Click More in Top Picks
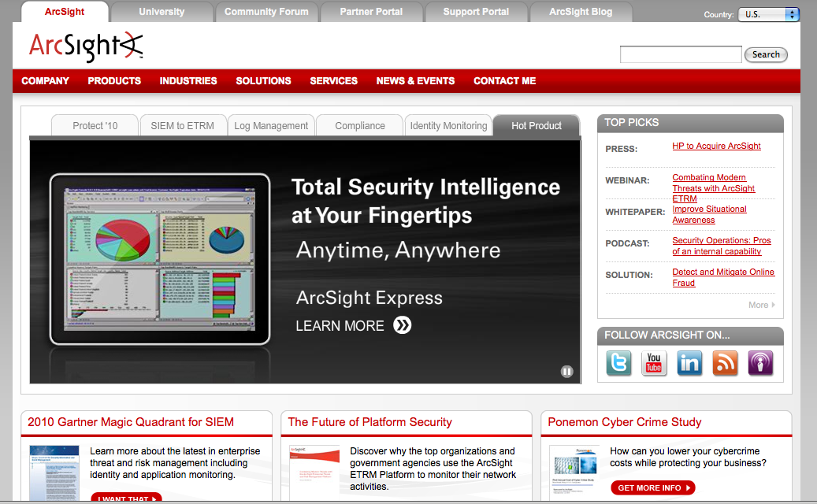Screen dimensions: 817x504 (761, 305)
